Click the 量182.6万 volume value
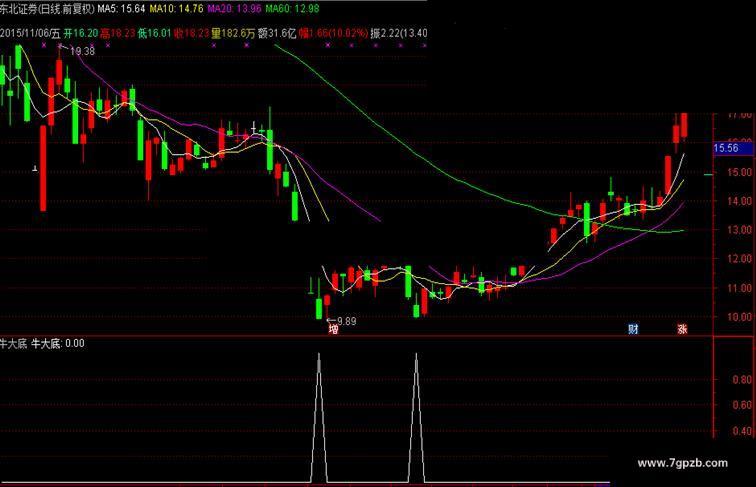 coord(233,33)
